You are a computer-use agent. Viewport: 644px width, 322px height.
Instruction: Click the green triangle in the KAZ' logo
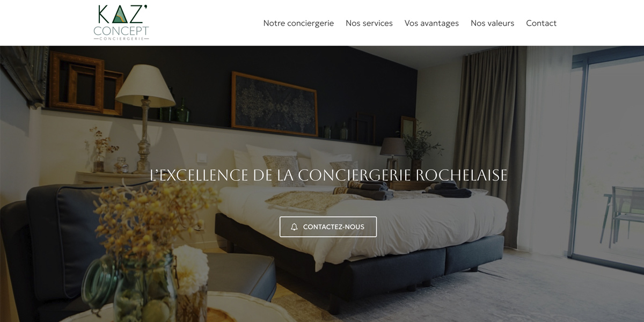click(121, 16)
